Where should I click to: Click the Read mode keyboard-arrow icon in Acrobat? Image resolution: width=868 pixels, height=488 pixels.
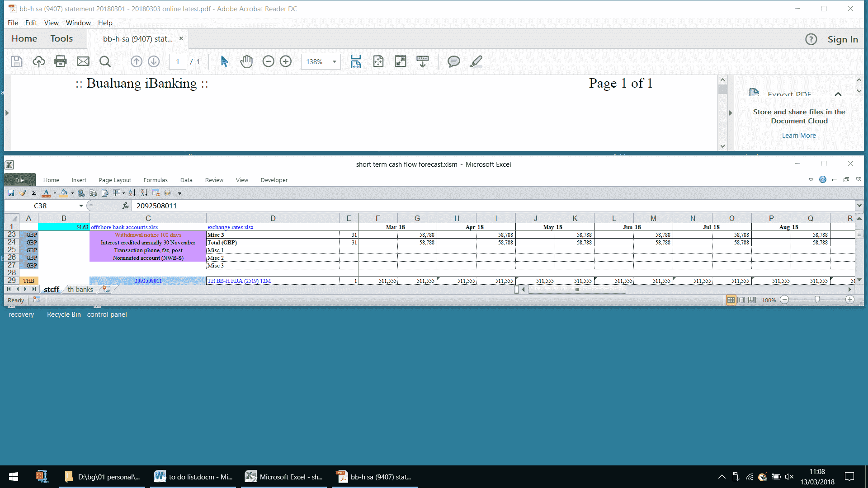[x=423, y=61]
